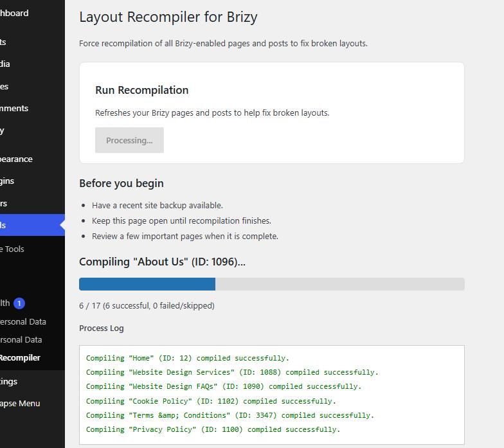
Task: Open the Export Personal Data submenu link
Action: [x=23, y=321]
